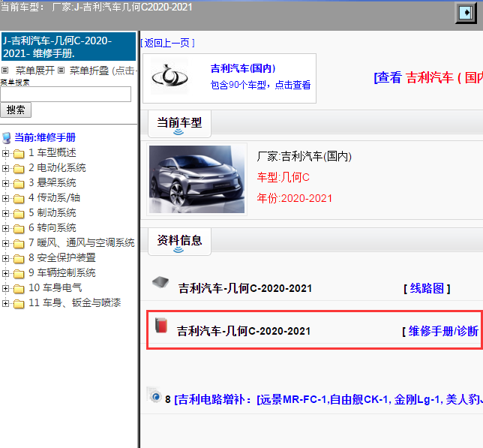
Task: Click folder icon of 8 安全保护装置
Action: pyautogui.click(x=19, y=258)
